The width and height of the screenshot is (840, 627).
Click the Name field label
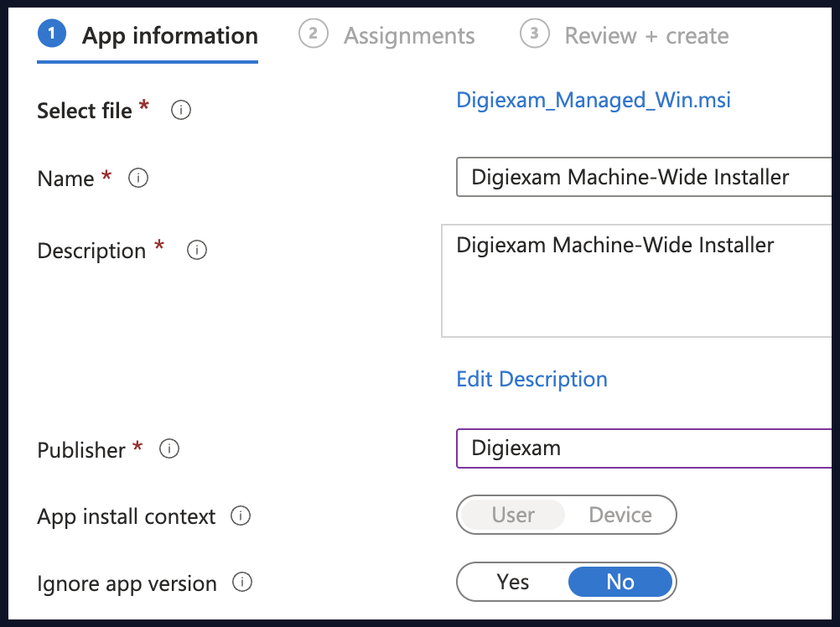tap(65, 179)
